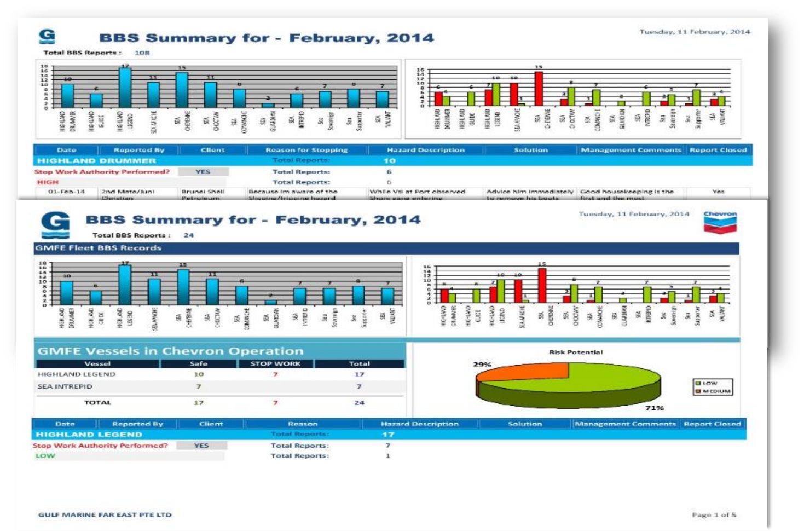Expand the HIGHLAND DRUMMER section bar
Image resolution: width=804 pixels, height=532 pixels.
point(97,161)
